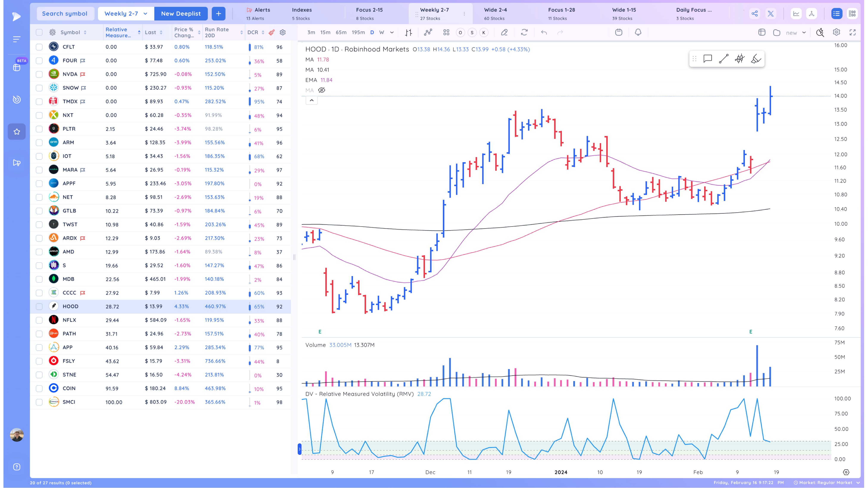The height and width of the screenshot is (488, 868).
Task: Click the bar chart style icon
Action: point(408,32)
